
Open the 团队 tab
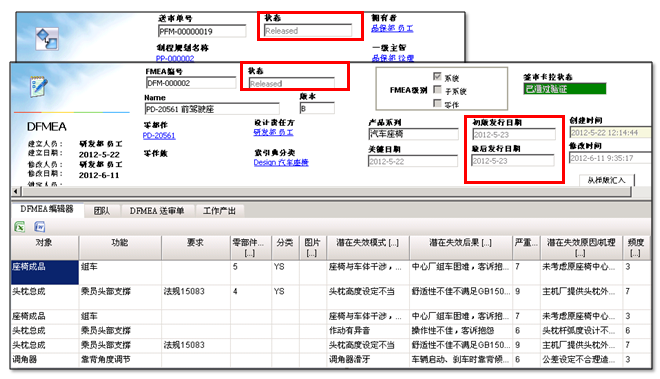tap(101, 211)
